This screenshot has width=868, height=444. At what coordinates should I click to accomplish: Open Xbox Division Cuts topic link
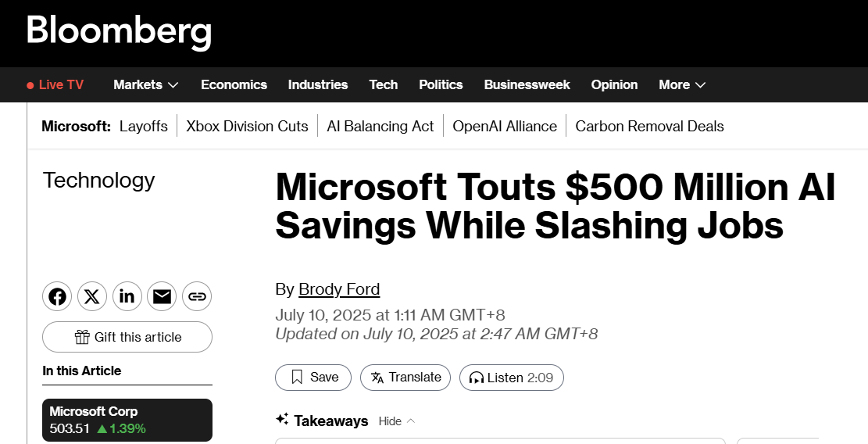point(247,126)
